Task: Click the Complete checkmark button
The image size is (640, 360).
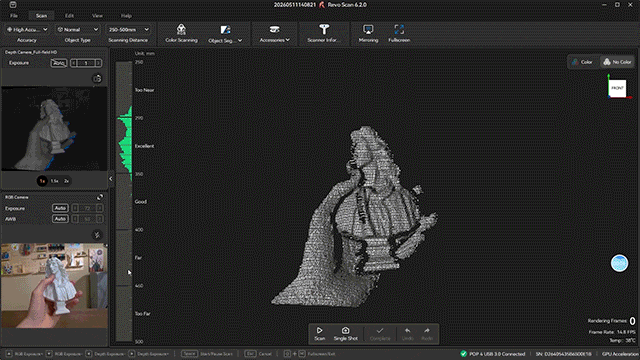Action: 380,333
